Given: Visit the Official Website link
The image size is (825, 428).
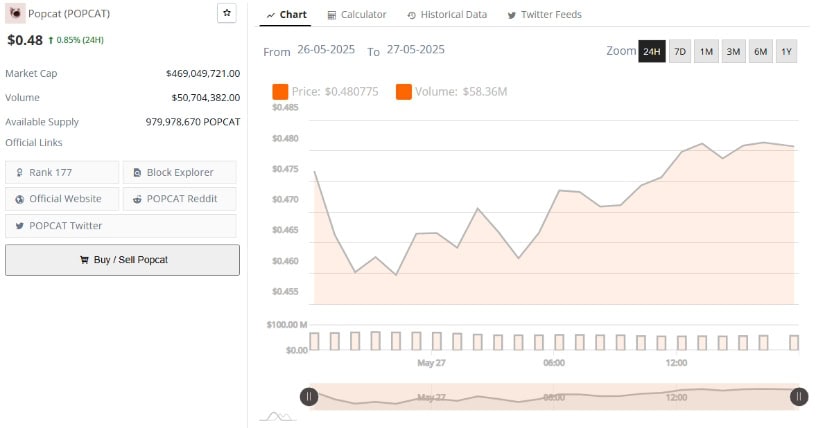Looking at the screenshot, I should point(62,199).
